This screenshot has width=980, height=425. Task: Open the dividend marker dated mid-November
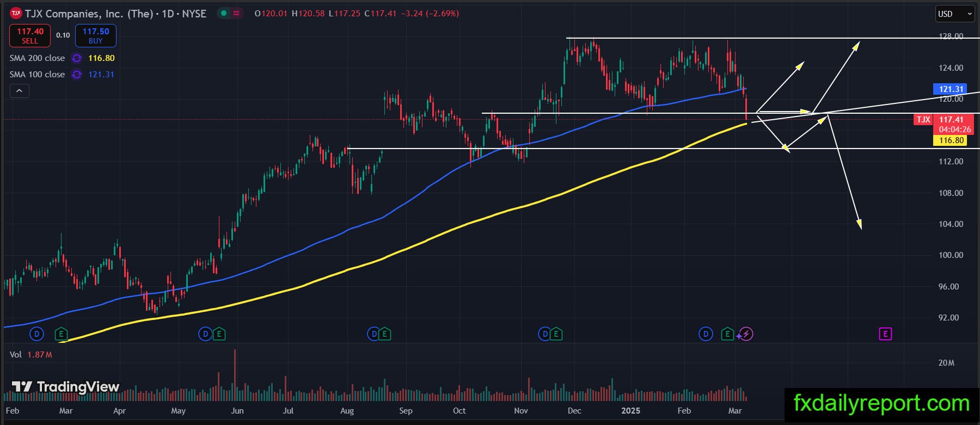(544, 334)
